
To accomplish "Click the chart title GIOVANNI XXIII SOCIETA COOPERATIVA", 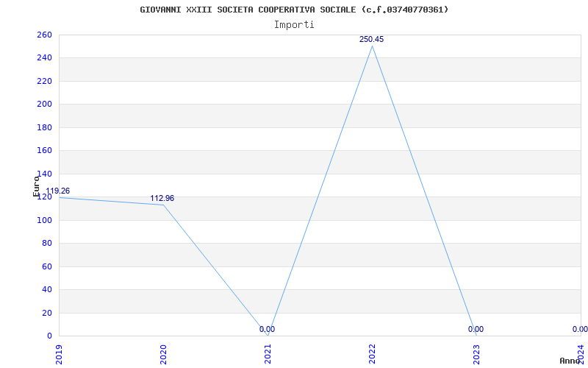I will (x=294, y=10).
